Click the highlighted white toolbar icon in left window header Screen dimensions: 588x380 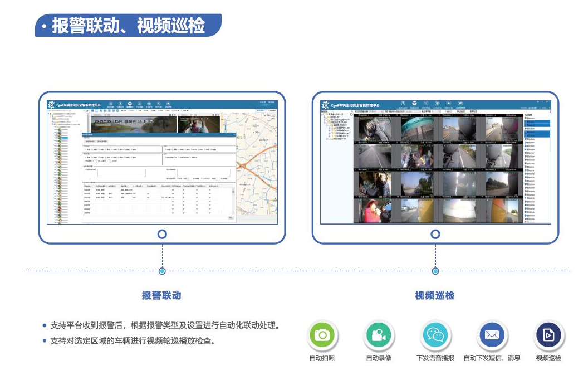point(130,104)
